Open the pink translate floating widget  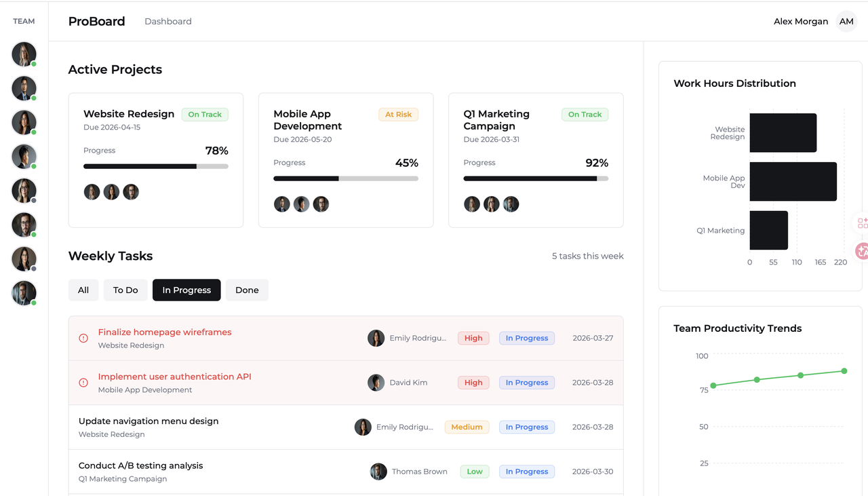pos(862,251)
